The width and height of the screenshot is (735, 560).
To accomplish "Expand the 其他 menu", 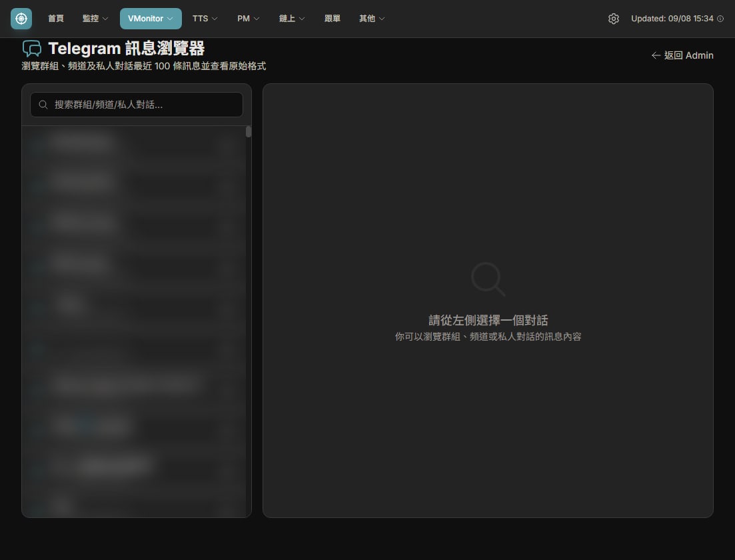I will (372, 19).
